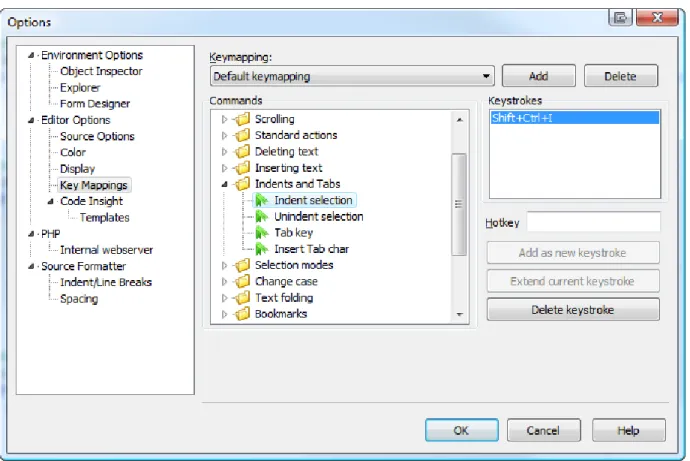
Task: Click the commands list scroll up arrow
Action: click(x=459, y=120)
